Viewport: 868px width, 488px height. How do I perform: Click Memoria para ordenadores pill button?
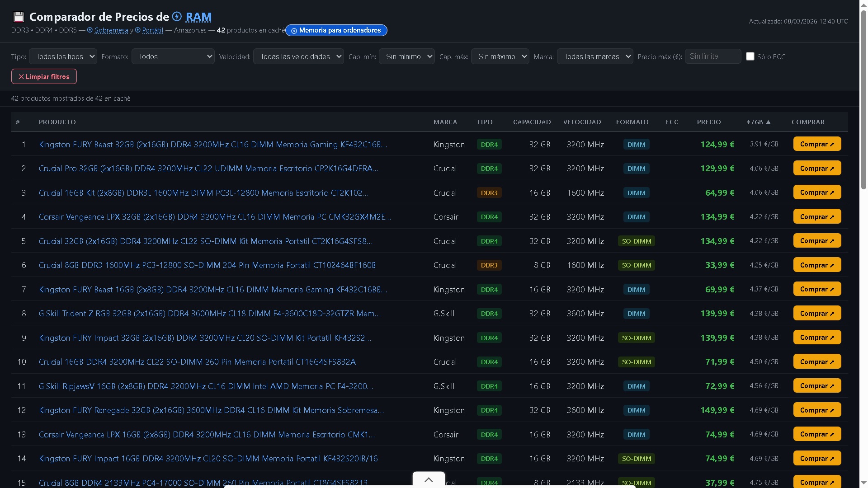[x=336, y=30]
